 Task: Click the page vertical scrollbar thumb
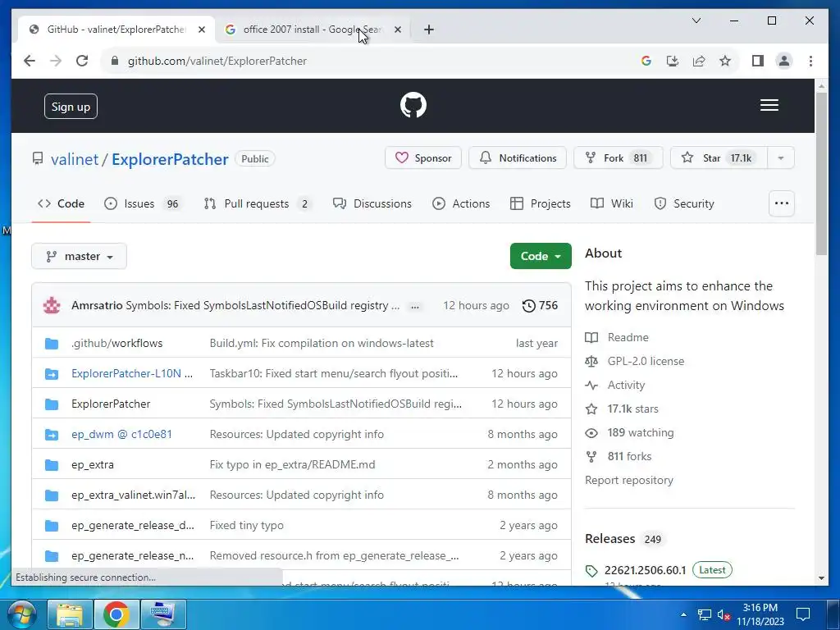click(821, 173)
